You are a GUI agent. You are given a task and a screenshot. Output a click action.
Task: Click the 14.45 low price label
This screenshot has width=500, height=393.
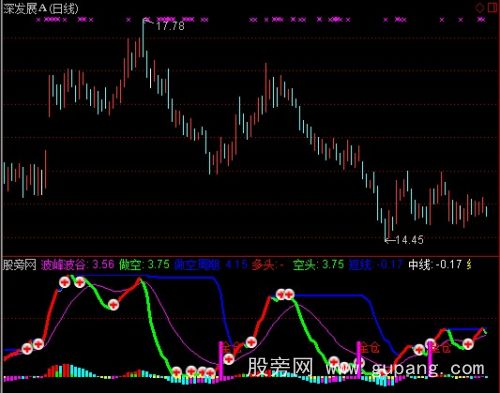(x=409, y=240)
